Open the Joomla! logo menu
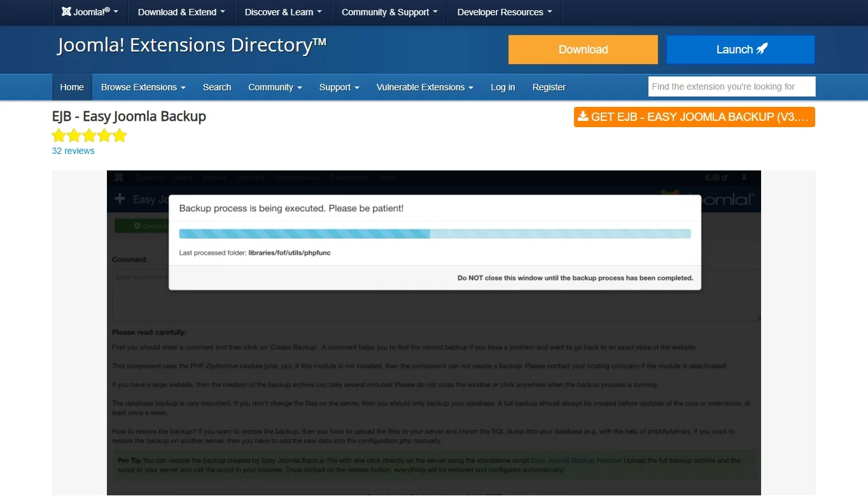Viewport: 868px width, 496px height. point(90,12)
